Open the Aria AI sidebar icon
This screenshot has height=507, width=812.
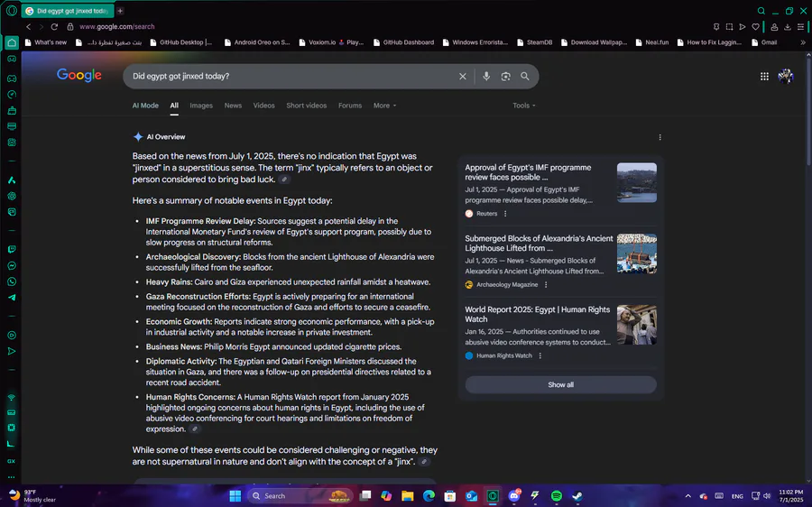pos(12,180)
